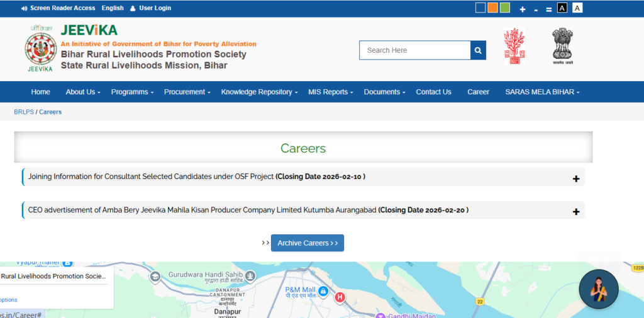Click the Bihar government red tree emblem
Screen dimensions: 644x318
click(514, 46)
